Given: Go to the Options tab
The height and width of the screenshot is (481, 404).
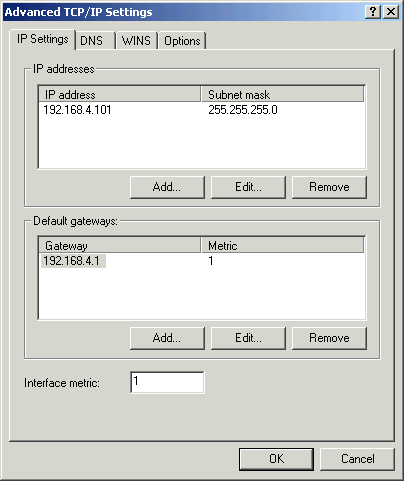Looking at the screenshot, I should tap(182, 41).
